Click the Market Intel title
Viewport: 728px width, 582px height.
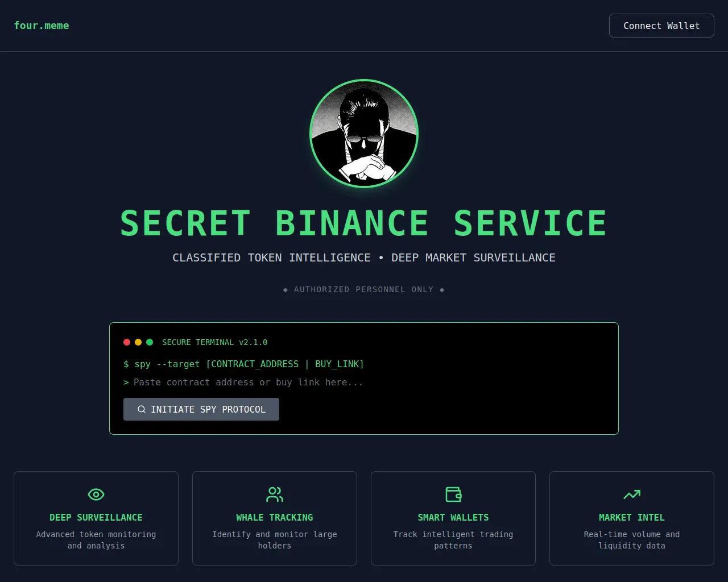tap(632, 517)
